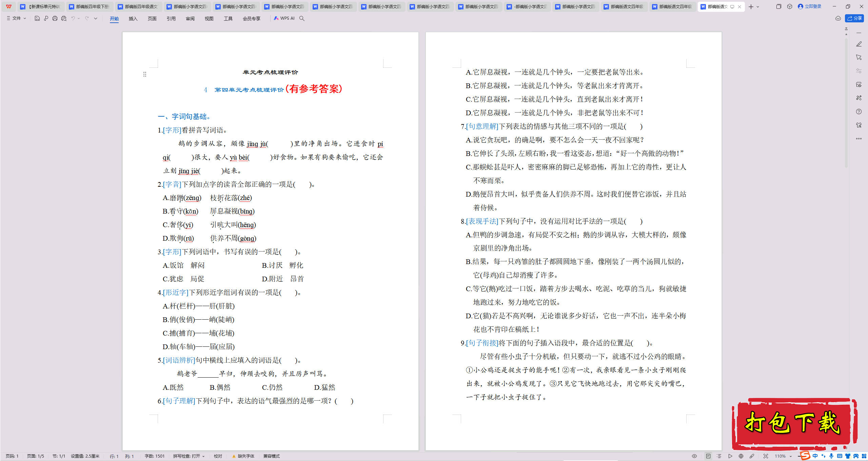Click 缺失字体 missing fonts warning

point(243,456)
